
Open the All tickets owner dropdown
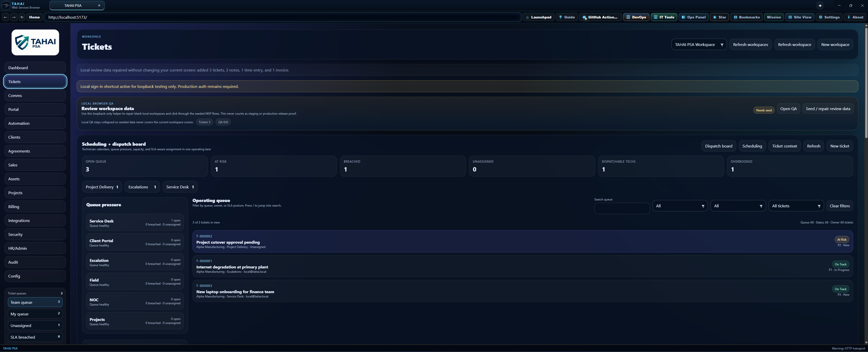tap(796, 206)
